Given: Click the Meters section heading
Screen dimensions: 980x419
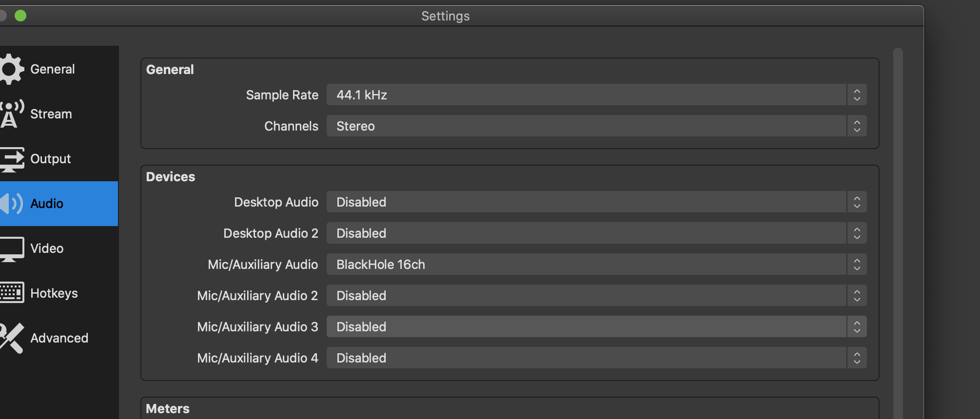Looking at the screenshot, I should (168, 409).
